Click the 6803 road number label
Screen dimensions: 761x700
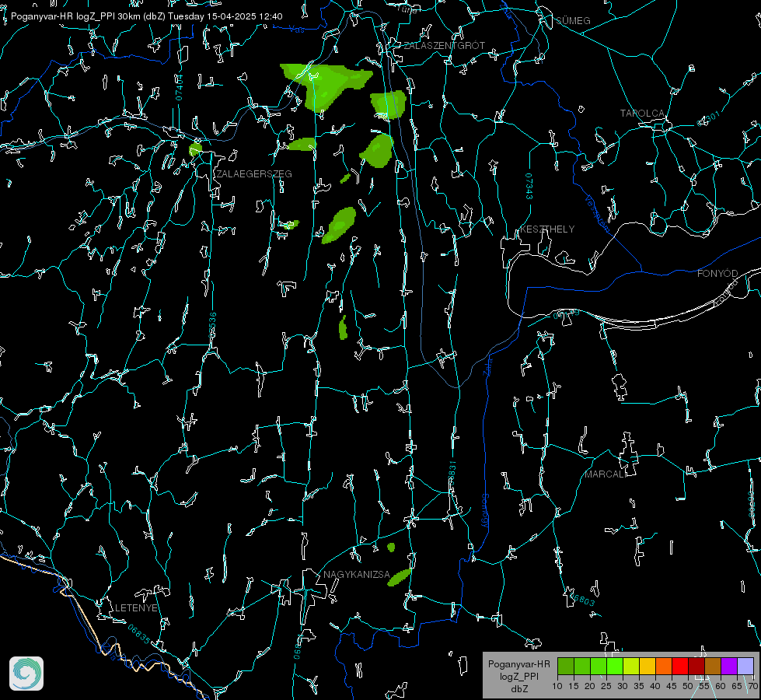(583, 600)
